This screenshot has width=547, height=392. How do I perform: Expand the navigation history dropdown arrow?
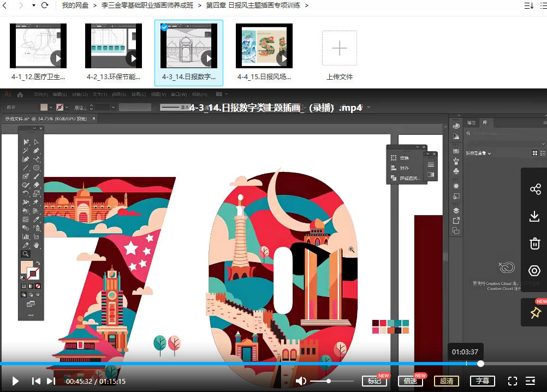click(33, 5)
